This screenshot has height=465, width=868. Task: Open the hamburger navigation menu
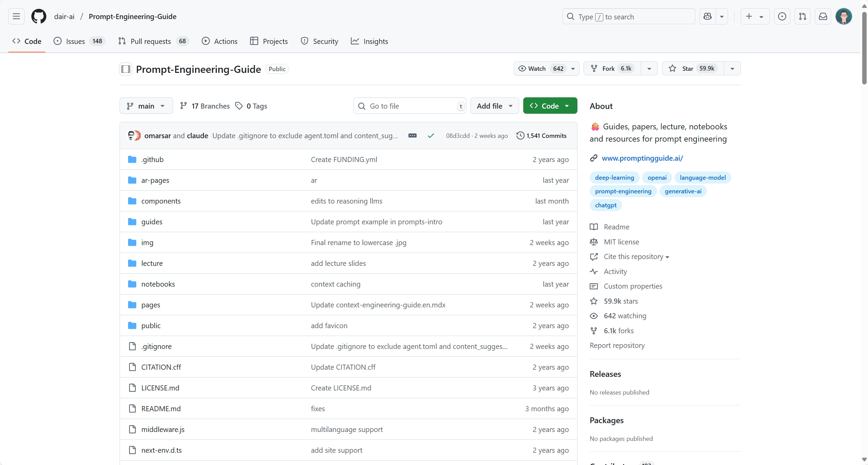point(16,16)
